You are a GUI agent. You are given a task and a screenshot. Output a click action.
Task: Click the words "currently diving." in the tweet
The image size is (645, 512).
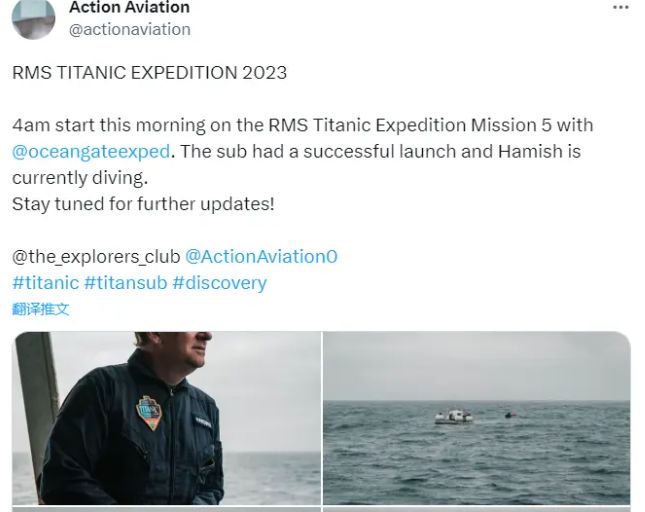(80, 178)
